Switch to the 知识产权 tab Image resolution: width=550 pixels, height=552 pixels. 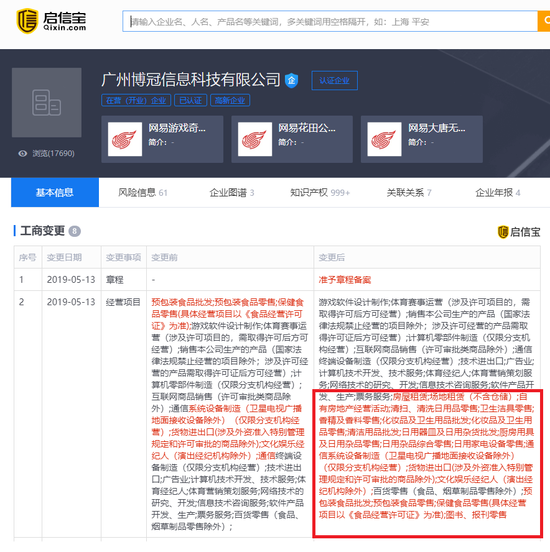pos(320,193)
